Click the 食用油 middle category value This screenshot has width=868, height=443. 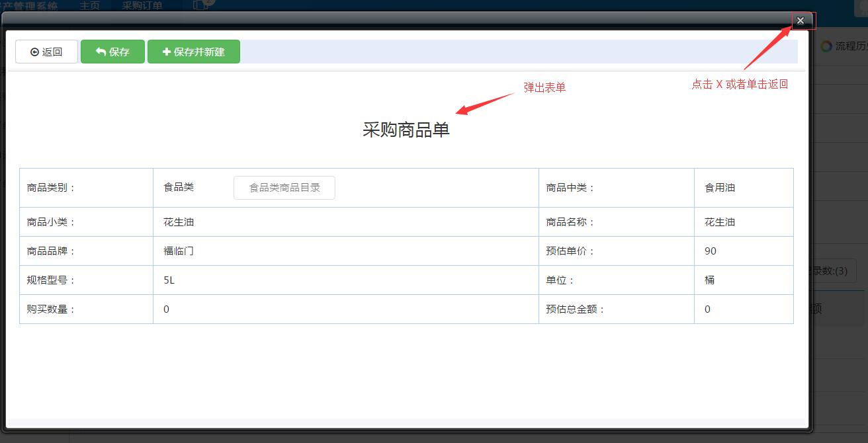(x=720, y=188)
